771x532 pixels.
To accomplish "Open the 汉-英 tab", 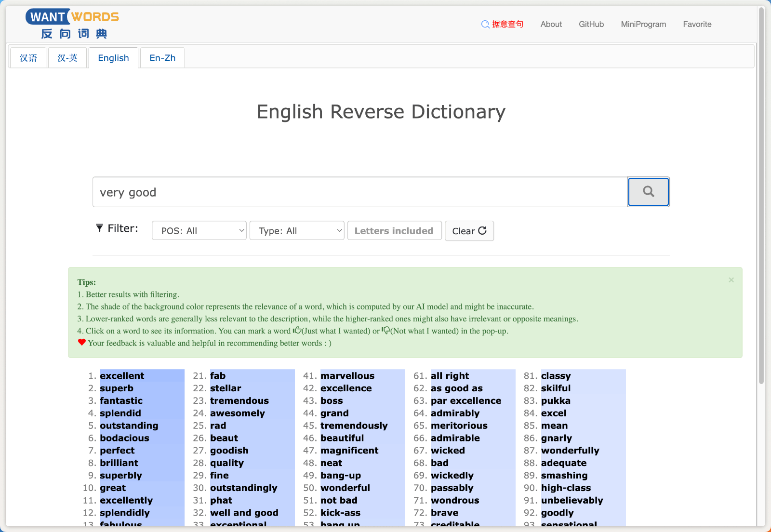I will click(x=67, y=58).
